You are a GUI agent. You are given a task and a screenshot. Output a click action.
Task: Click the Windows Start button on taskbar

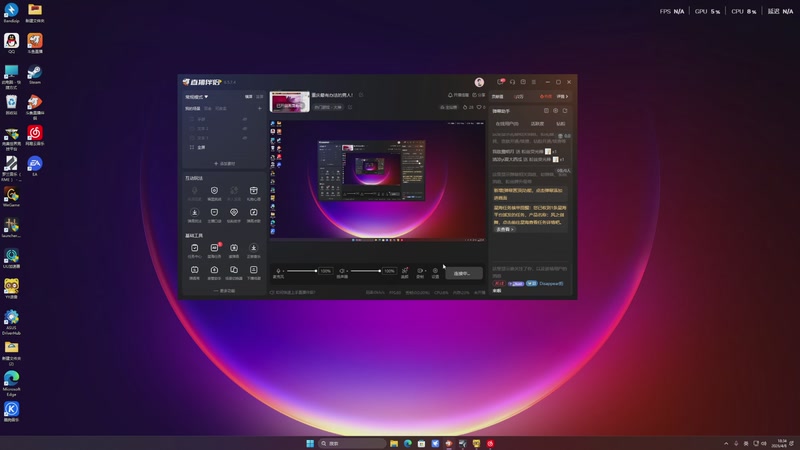point(310,443)
